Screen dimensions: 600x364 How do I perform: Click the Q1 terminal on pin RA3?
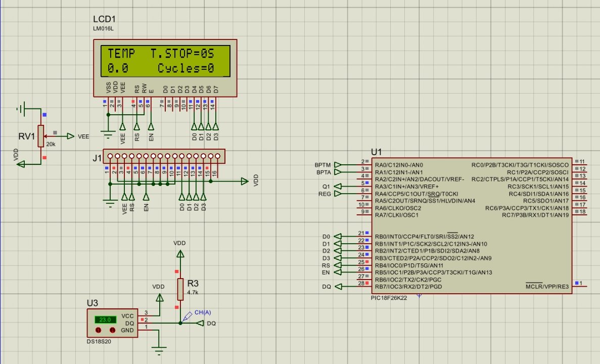click(338, 186)
